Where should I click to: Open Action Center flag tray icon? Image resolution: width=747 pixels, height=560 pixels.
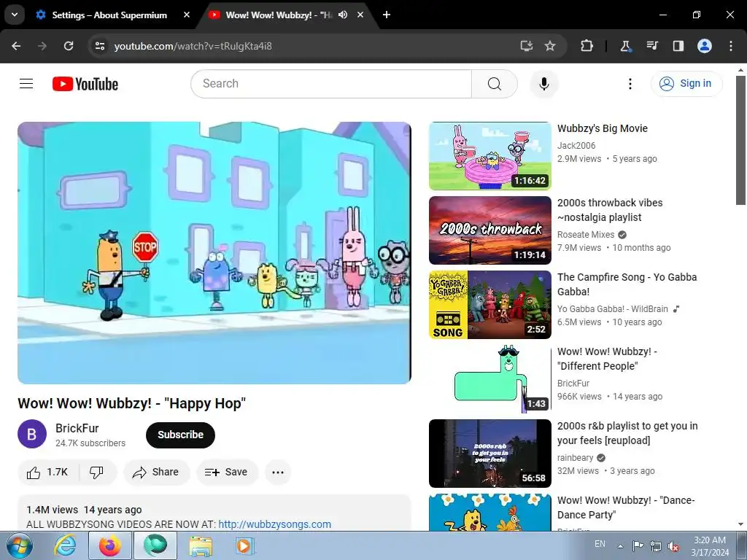[638, 545]
